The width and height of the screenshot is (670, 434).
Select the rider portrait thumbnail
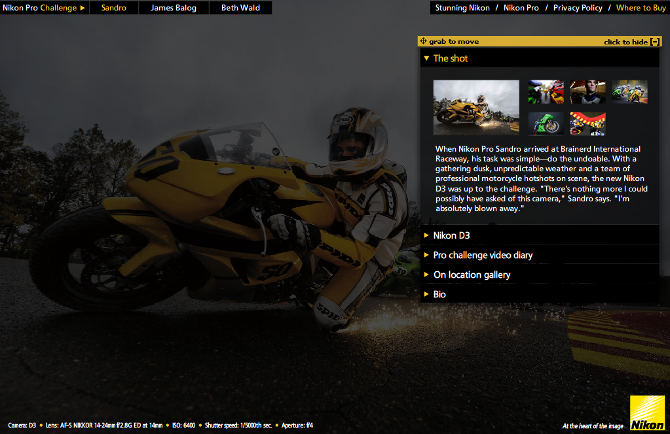click(x=588, y=91)
